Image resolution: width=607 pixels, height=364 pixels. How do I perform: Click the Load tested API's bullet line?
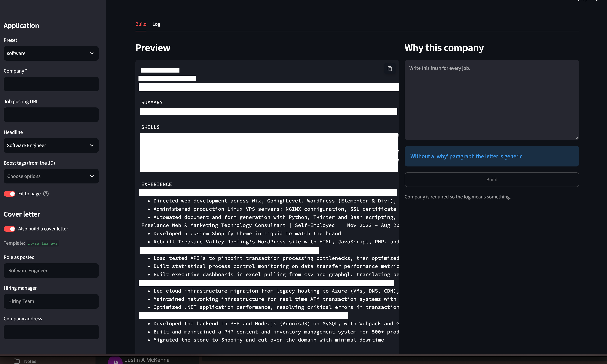pyautogui.click(x=273, y=258)
